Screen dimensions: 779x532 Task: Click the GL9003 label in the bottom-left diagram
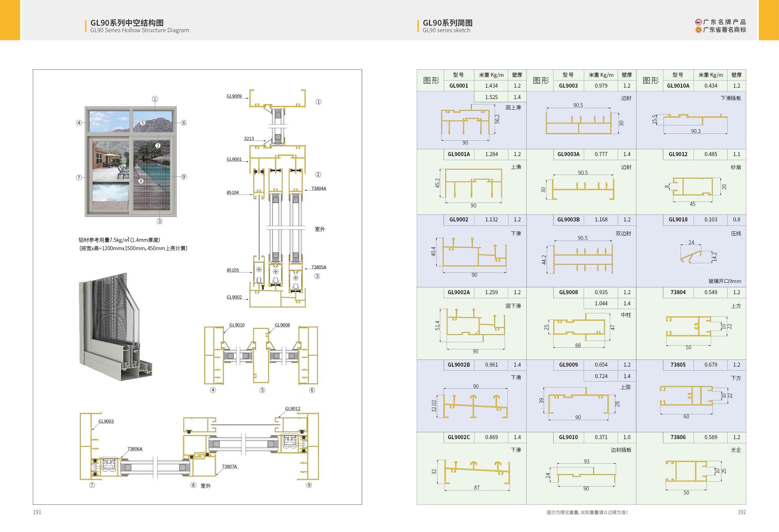tap(106, 421)
